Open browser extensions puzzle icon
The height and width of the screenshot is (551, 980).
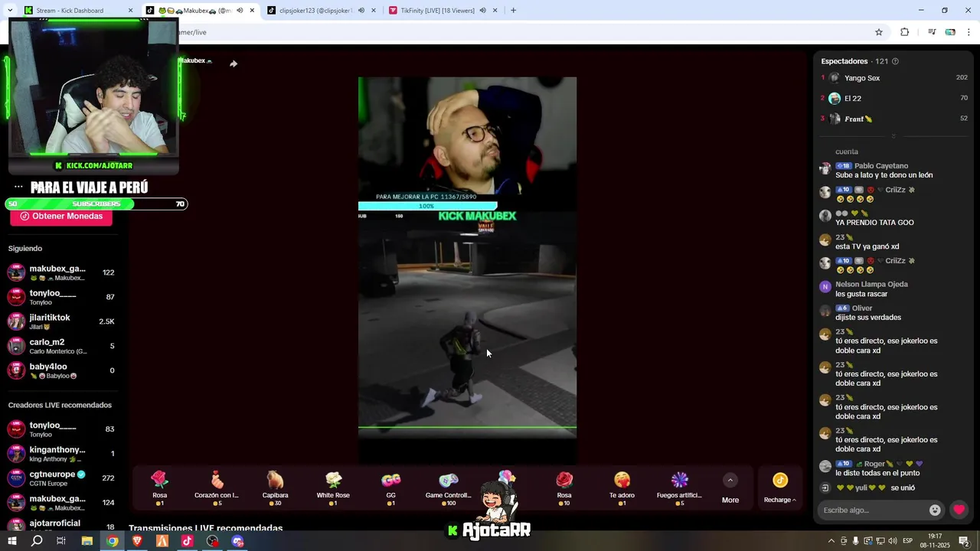[904, 32]
